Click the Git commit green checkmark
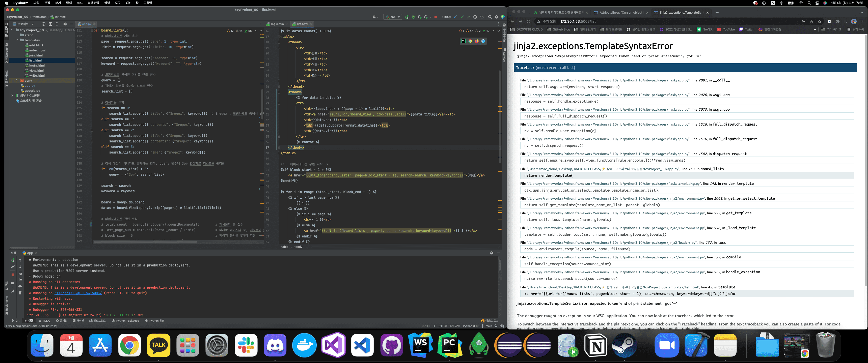The width and height of the screenshot is (868, 363). [x=462, y=17]
